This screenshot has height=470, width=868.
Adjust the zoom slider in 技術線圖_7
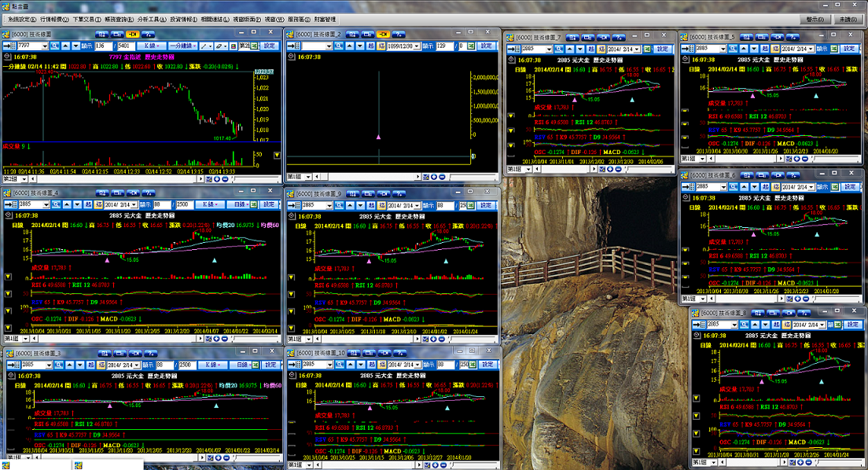[648, 169]
